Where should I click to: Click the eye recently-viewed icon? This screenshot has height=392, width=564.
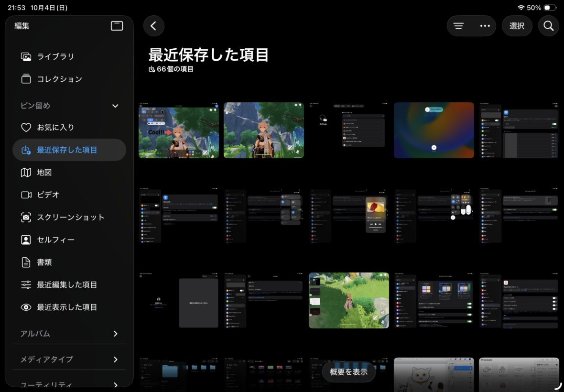[26, 307]
